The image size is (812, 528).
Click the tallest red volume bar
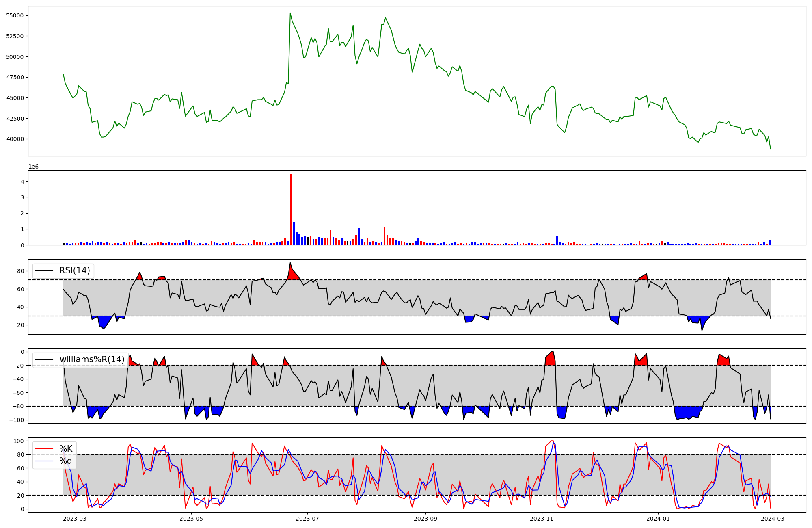click(x=291, y=209)
